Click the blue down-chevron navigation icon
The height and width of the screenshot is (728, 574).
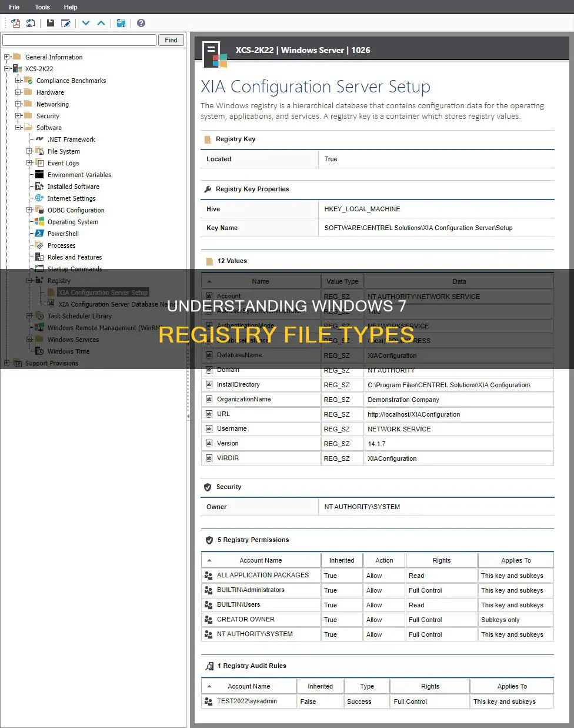click(85, 23)
